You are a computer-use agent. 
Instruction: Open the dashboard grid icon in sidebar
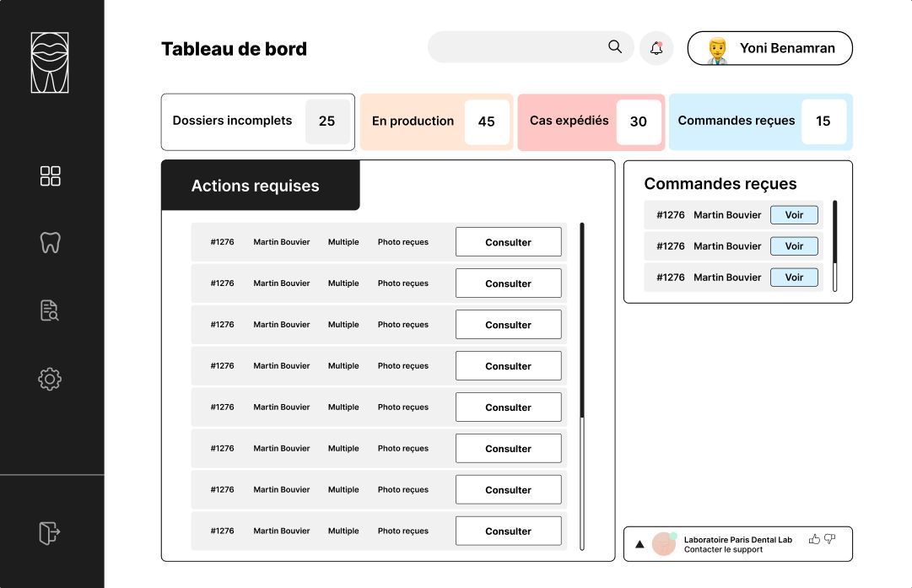[51, 175]
